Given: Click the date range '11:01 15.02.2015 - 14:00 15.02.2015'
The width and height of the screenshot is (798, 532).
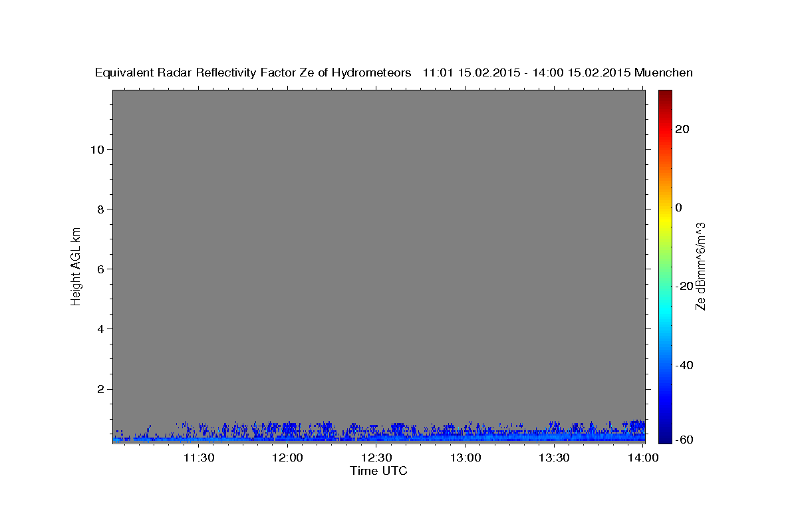Looking at the screenshot, I should click(x=527, y=72).
